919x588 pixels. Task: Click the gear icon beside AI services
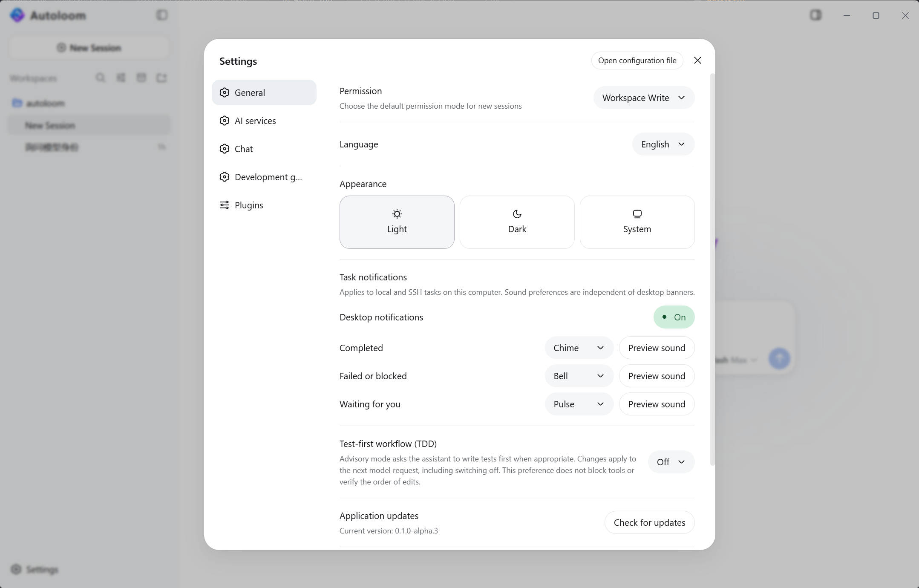(x=225, y=121)
